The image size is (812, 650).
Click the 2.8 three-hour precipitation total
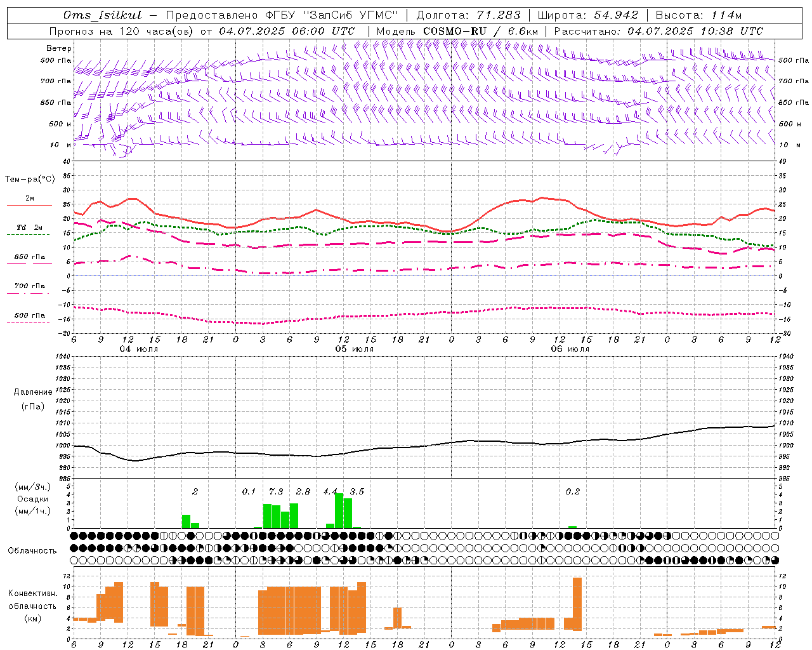pos(303,491)
